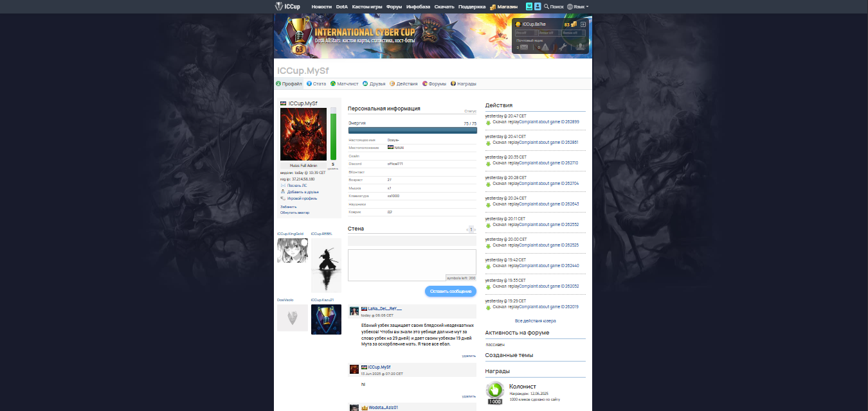Click the ICCup.MySf fire demon avatar
This screenshot has width=868, height=411.
pos(303,134)
